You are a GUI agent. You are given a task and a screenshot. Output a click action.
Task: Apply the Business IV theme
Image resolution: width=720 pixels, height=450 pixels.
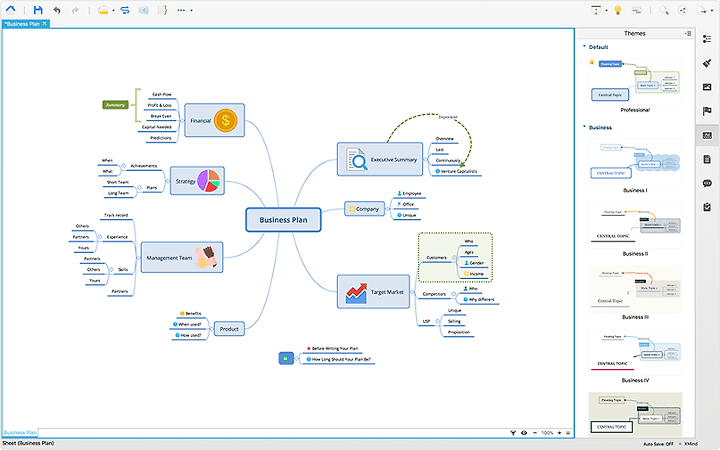[x=635, y=352]
